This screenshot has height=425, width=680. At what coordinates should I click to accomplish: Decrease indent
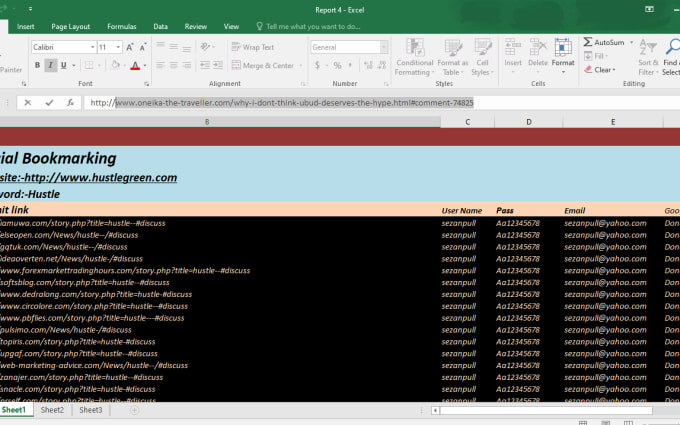pyautogui.click(x=205, y=65)
